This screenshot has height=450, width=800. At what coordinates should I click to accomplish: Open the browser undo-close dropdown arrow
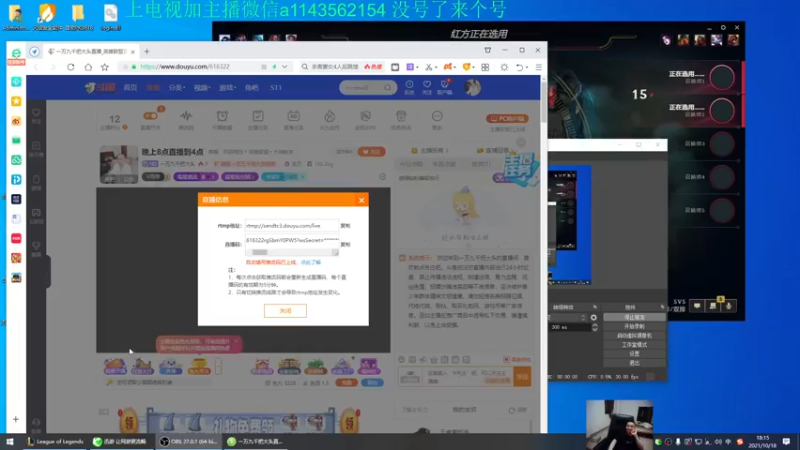tap(527, 67)
